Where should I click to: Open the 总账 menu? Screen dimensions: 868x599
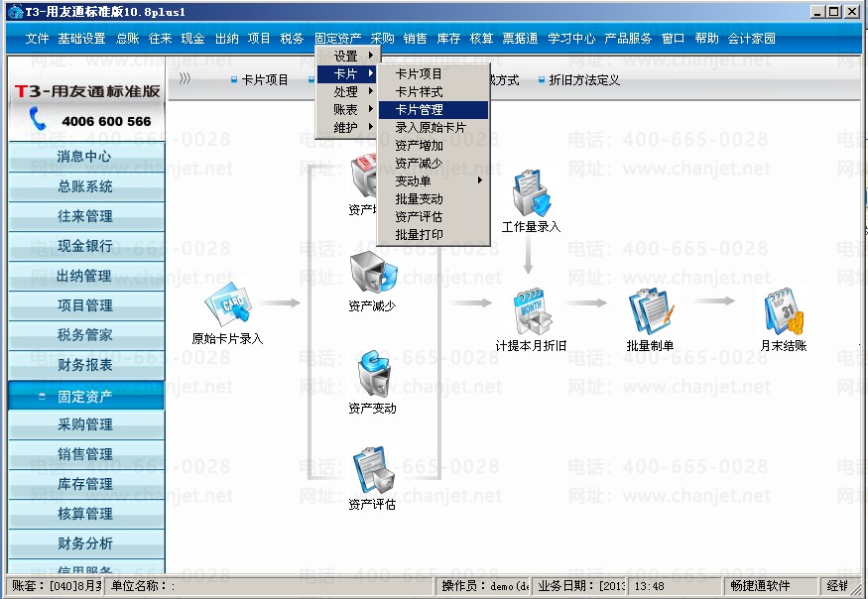click(127, 39)
